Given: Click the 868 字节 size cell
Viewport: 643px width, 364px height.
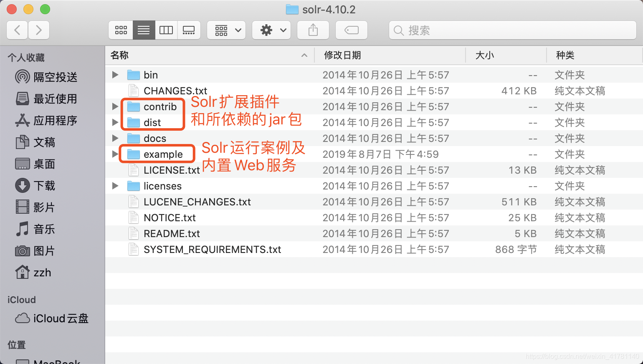Looking at the screenshot, I should coord(516,249).
